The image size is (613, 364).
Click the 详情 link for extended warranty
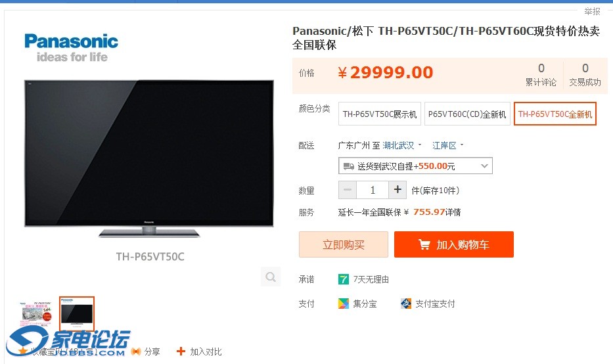[453, 212]
